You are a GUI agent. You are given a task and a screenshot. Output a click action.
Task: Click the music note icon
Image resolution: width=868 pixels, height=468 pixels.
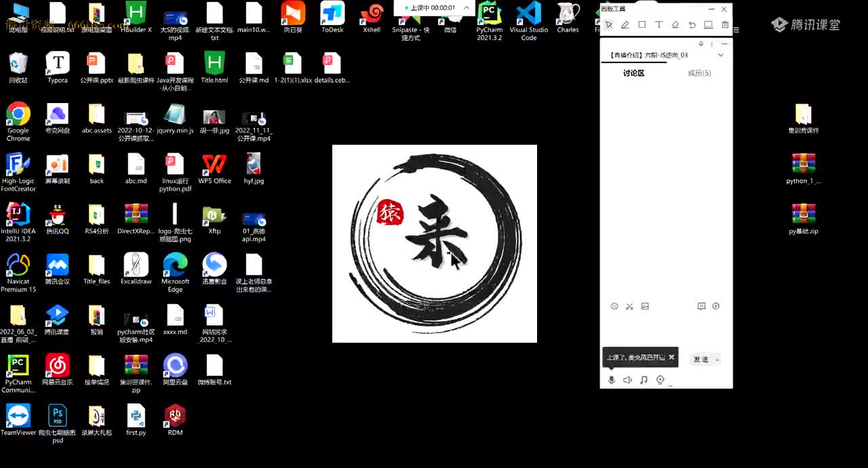644,381
